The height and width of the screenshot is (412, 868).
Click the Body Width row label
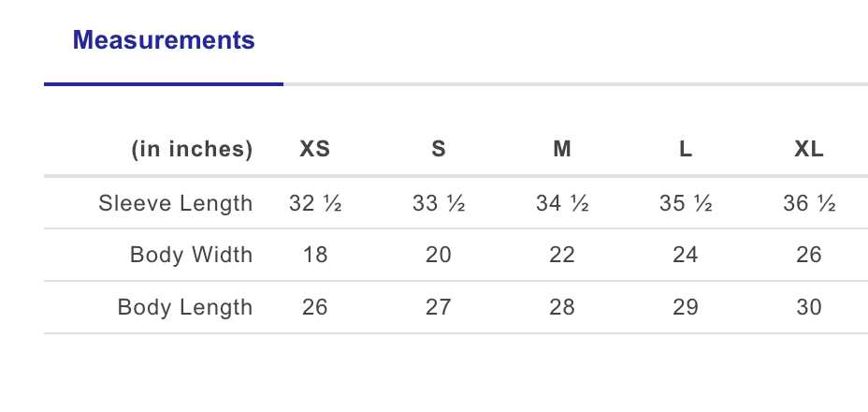point(191,255)
